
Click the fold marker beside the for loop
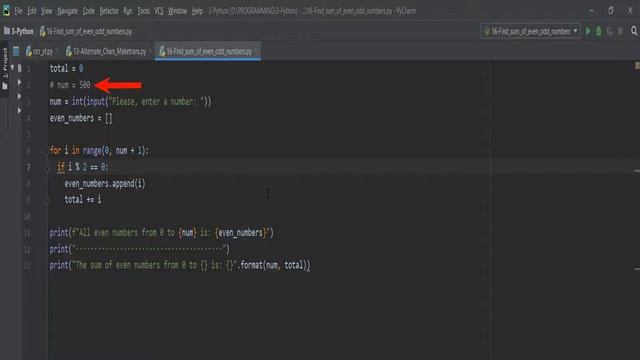coord(47,151)
